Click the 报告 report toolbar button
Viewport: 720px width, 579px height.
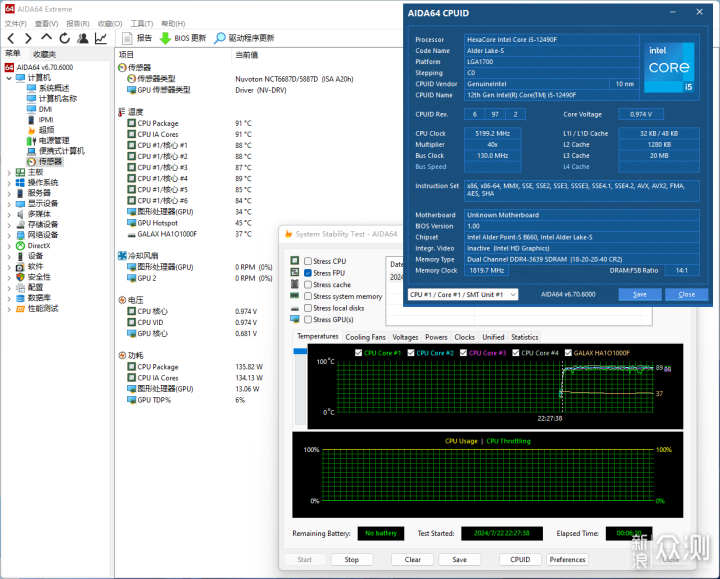coord(137,38)
